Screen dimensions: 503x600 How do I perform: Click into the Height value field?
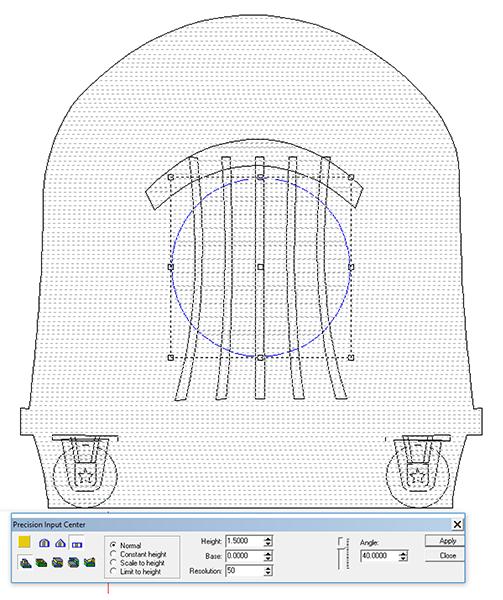coord(244,541)
